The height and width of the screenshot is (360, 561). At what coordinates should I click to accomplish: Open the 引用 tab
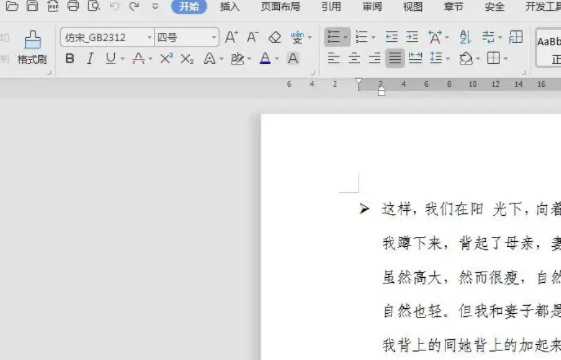(331, 6)
